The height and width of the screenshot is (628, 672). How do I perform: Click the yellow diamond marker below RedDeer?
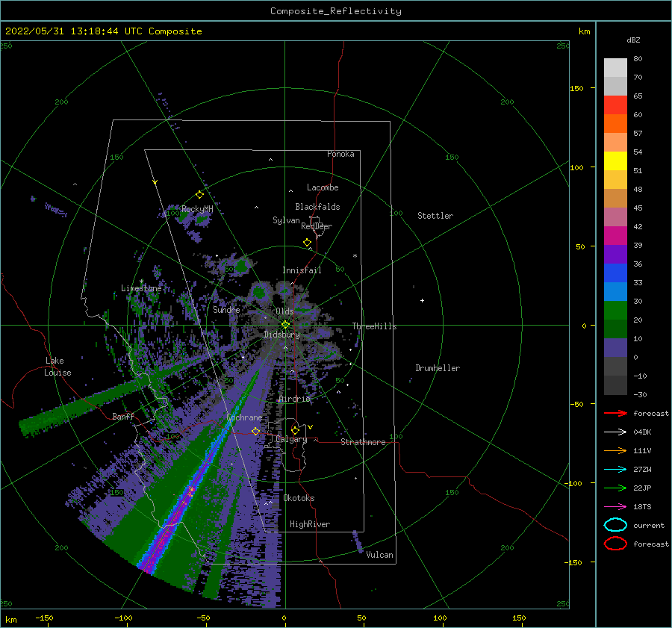[x=308, y=243]
